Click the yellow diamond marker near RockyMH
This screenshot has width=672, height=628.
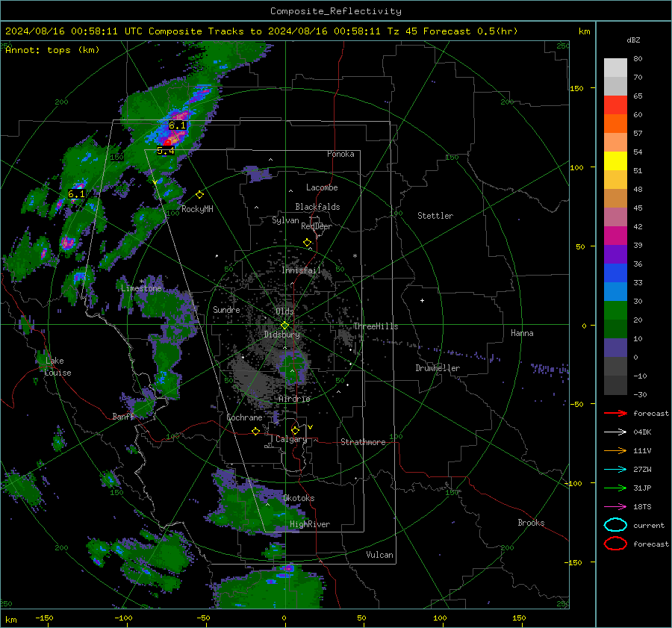(x=199, y=195)
